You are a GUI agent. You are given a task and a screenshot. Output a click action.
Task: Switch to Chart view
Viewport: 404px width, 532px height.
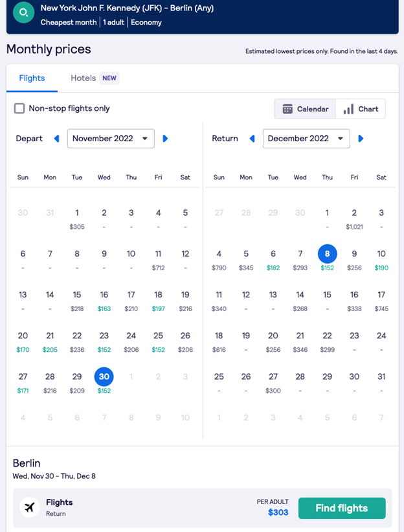[x=360, y=109]
